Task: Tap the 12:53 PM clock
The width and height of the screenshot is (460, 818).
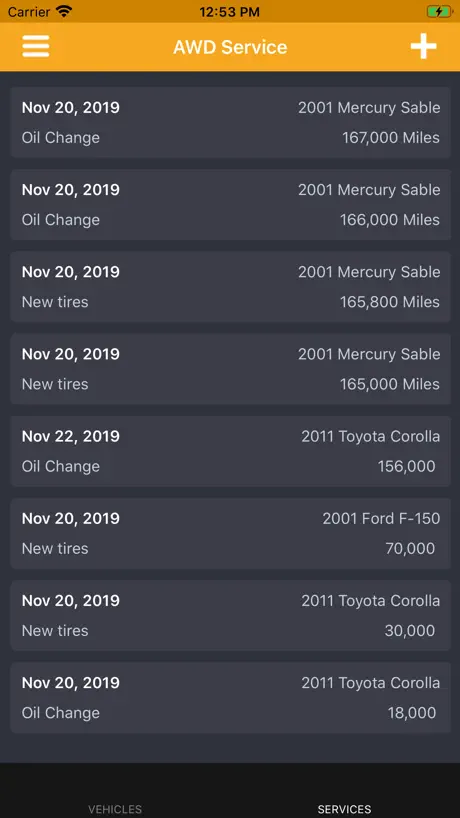Action: click(229, 11)
